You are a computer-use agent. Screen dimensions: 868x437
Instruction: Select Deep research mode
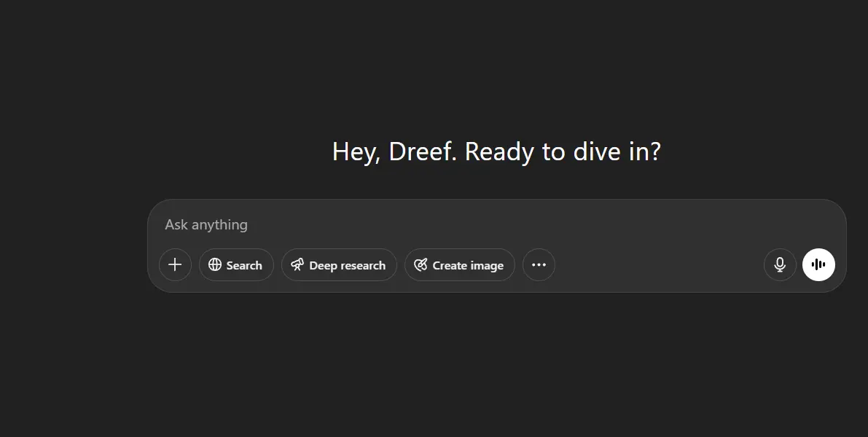[x=339, y=265]
